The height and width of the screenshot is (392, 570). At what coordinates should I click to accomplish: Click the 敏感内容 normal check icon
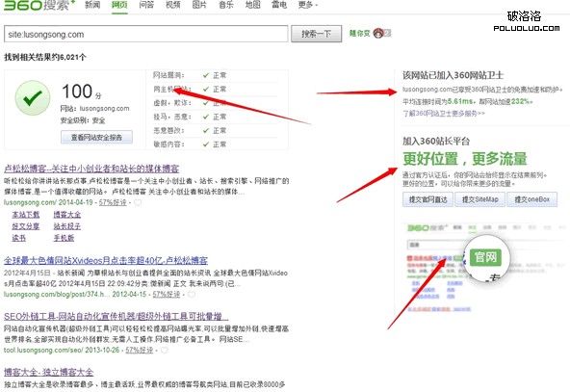[206, 144]
